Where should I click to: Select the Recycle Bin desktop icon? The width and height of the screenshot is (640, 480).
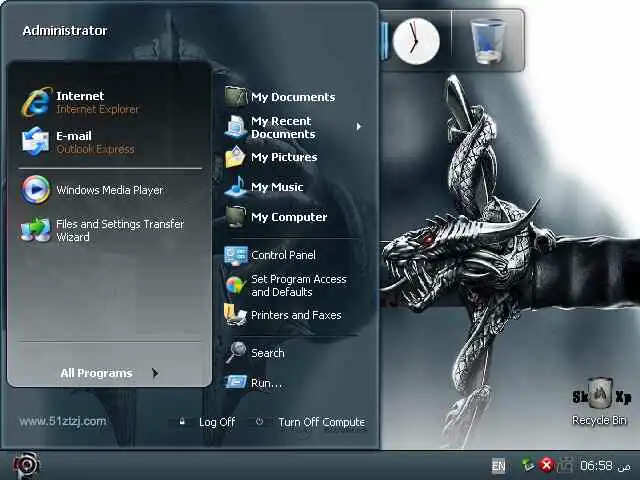tap(601, 394)
